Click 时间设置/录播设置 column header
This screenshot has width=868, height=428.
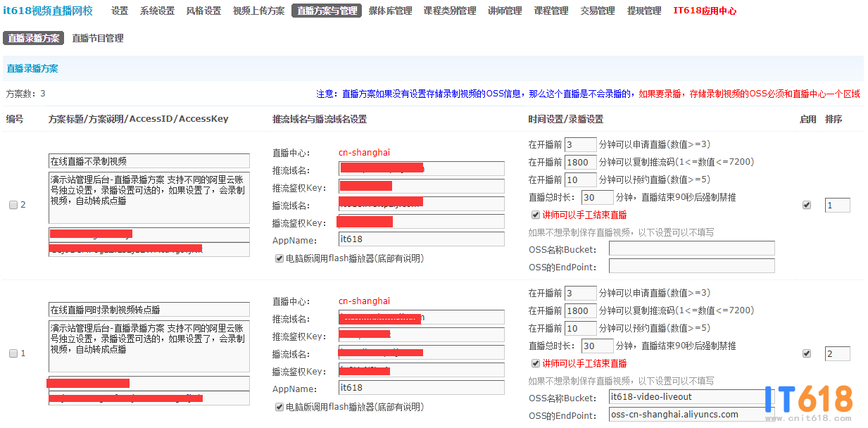tap(565, 119)
